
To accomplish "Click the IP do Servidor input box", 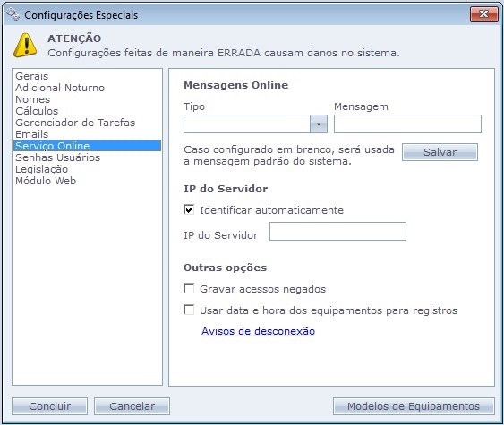I will [x=337, y=232].
